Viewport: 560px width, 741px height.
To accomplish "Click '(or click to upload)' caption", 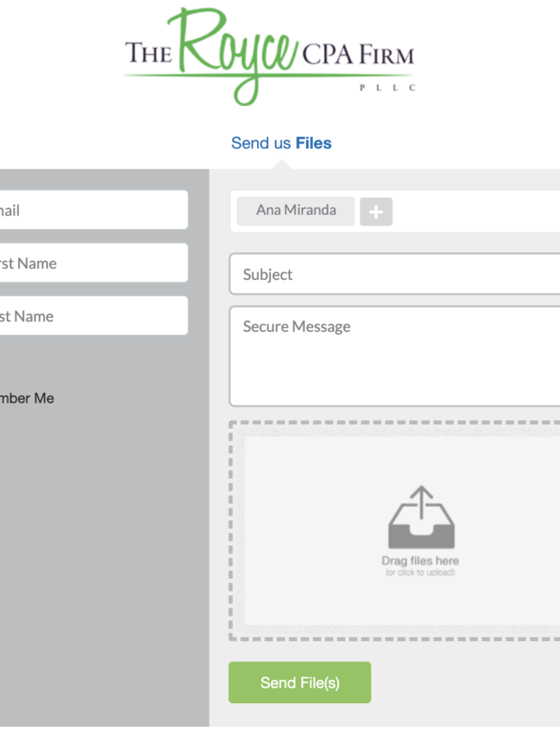I will (x=420, y=572).
